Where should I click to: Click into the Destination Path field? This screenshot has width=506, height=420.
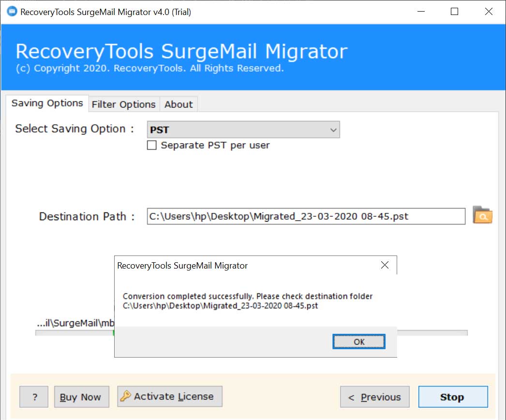(x=306, y=216)
